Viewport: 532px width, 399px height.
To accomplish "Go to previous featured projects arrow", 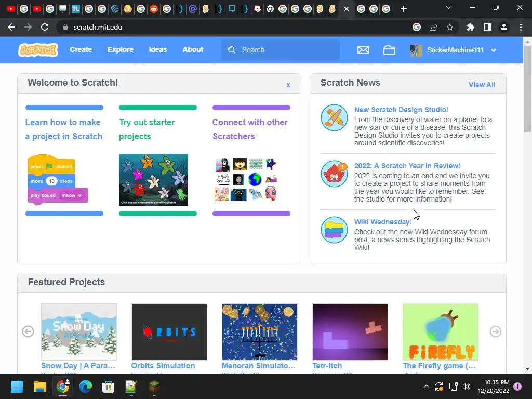I will [28, 331].
